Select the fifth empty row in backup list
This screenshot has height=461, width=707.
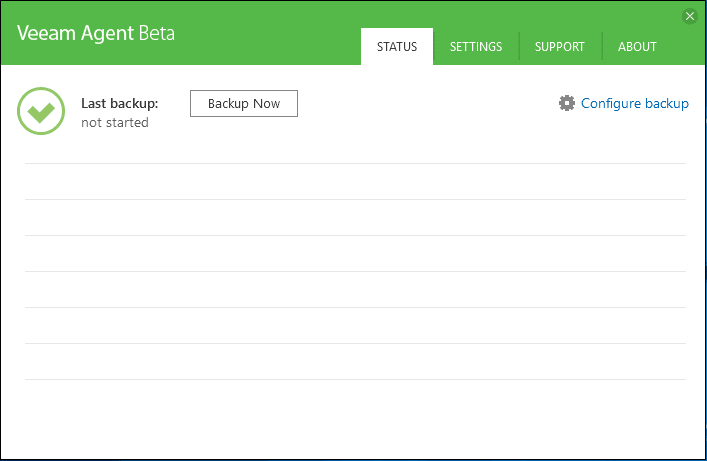click(x=355, y=325)
